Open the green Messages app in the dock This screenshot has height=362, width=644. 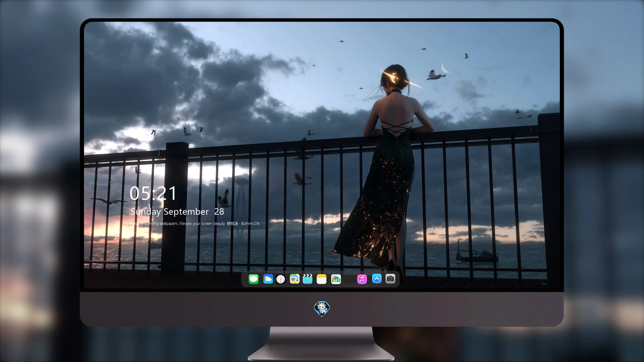click(254, 279)
